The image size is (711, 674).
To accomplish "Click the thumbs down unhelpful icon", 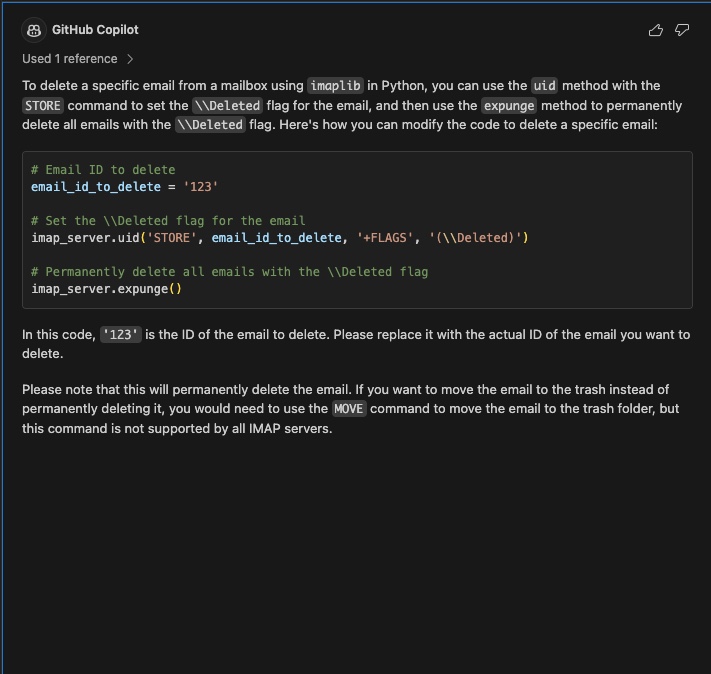I will point(682,30).
